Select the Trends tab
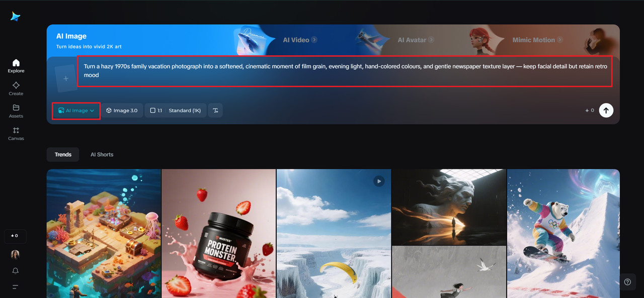 point(63,155)
